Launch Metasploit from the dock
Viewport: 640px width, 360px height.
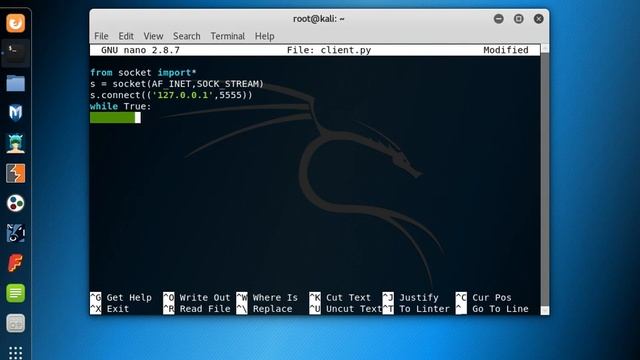coord(16,113)
